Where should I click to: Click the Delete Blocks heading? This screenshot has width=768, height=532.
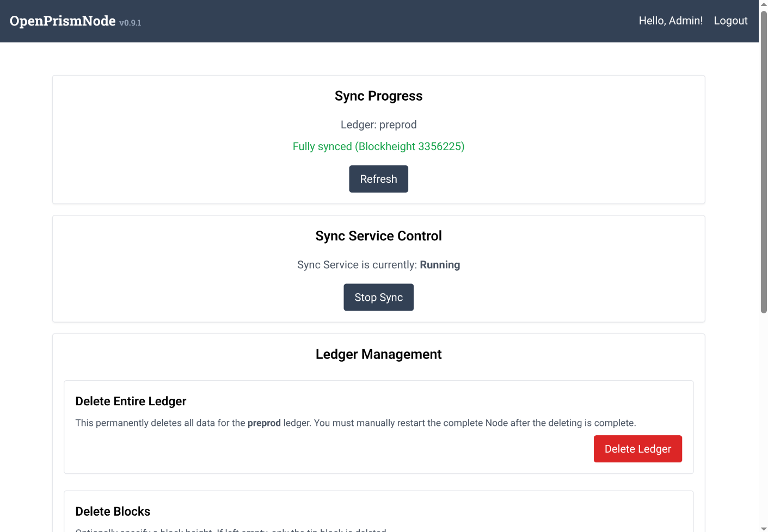pos(113,511)
